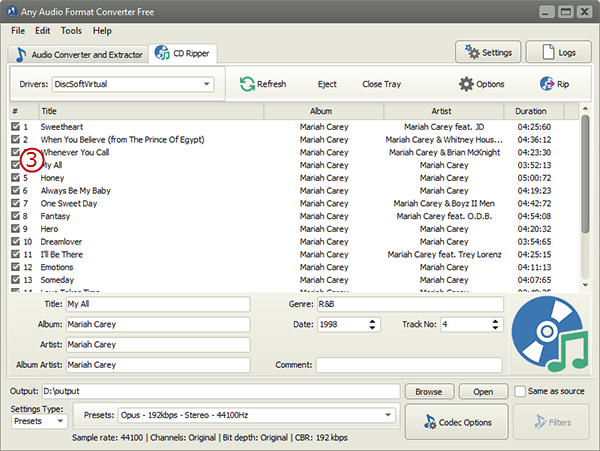Click the scrollbar down arrow
The image size is (600, 451).
(x=585, y=285)
